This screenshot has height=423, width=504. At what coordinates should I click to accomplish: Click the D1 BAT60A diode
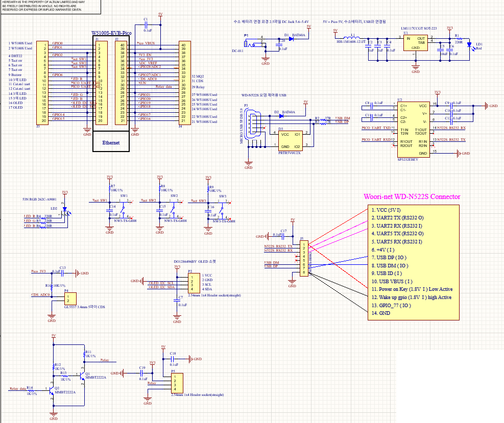(x=291, y=39)
